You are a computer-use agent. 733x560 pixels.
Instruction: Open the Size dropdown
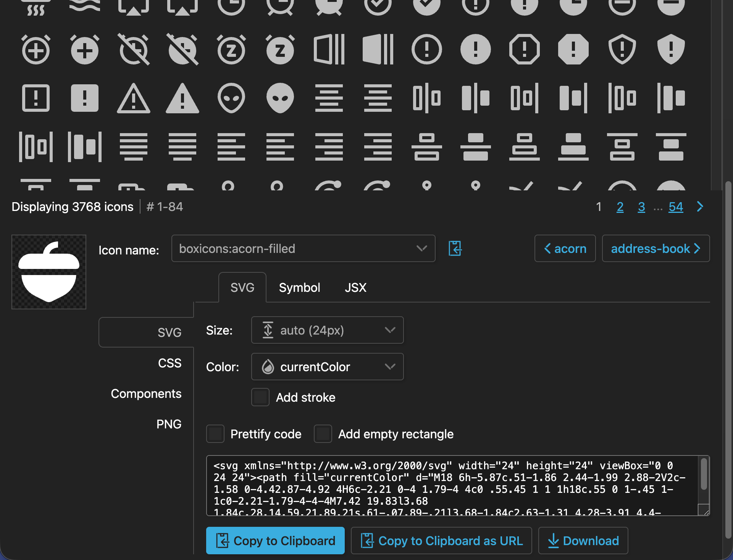click(x=327, y=330)
